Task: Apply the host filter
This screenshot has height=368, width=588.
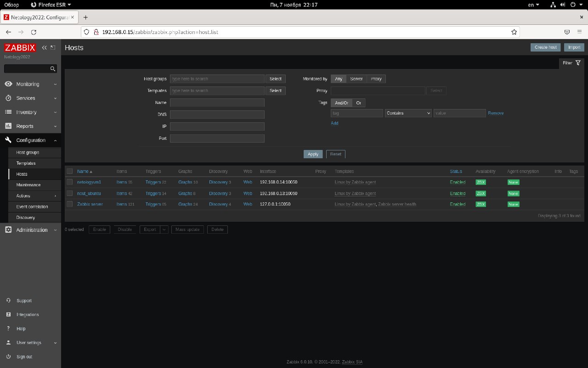Action: click(313, 154)
